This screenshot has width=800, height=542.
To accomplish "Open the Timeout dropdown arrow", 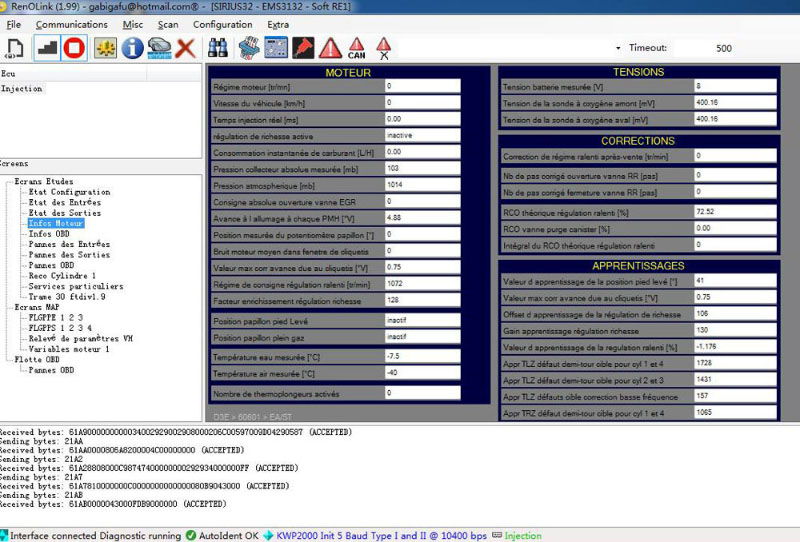I will click(618, 48).
